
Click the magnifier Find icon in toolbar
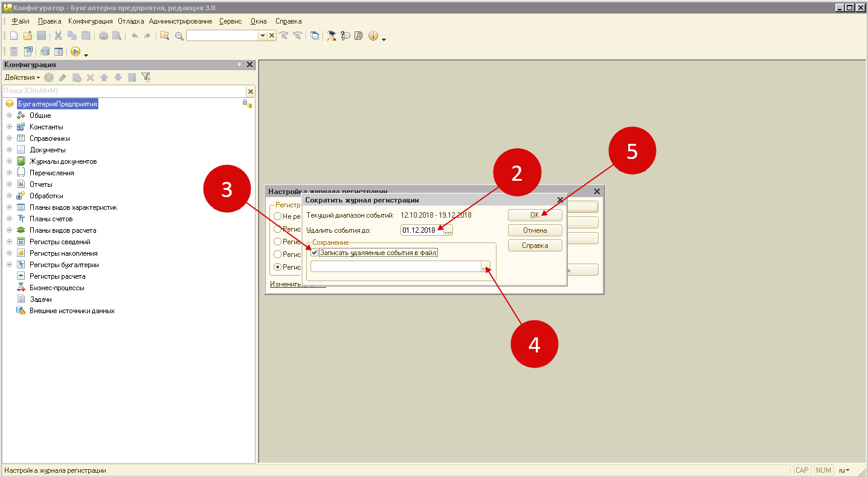click(x=179, y=36)
